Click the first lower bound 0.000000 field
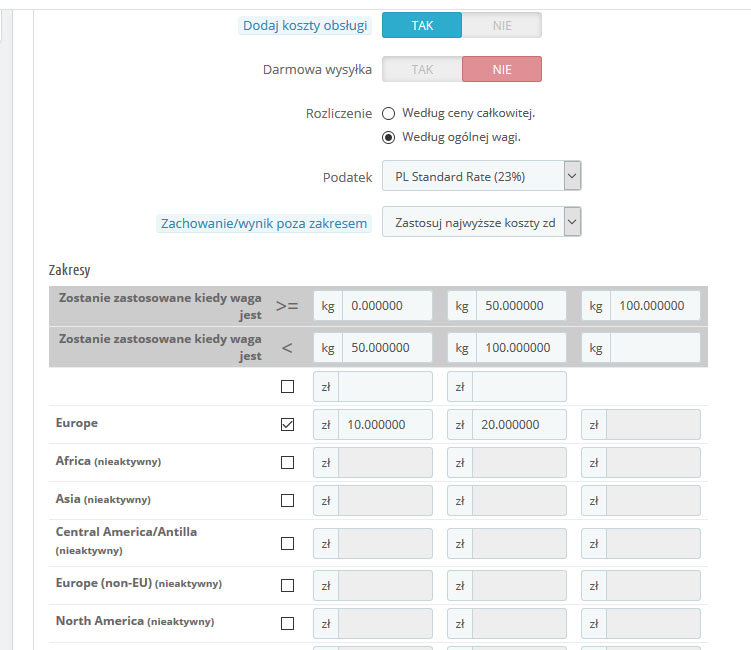The width and height of the screenshot is (751, 650). pos(385,306)
